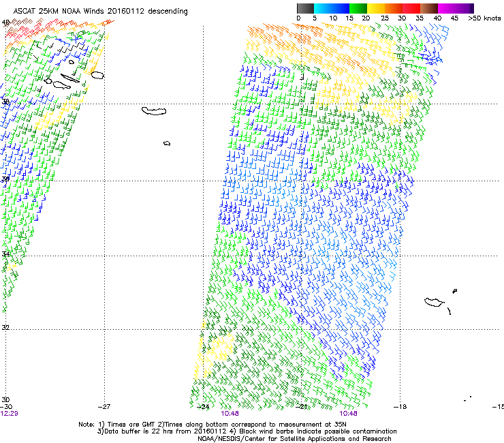
Task: Click the '25' legend scale label
Action: [x=385, y=18]
